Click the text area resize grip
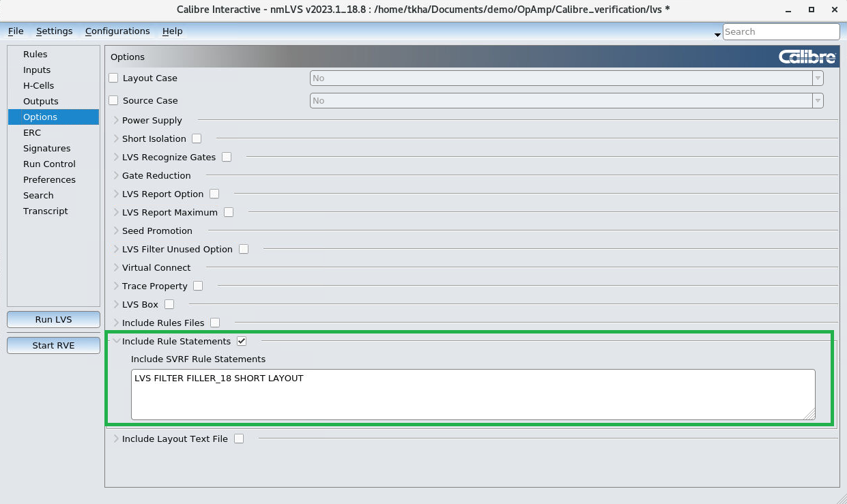This screenshot has width=847, height=504. click(809, 413)
